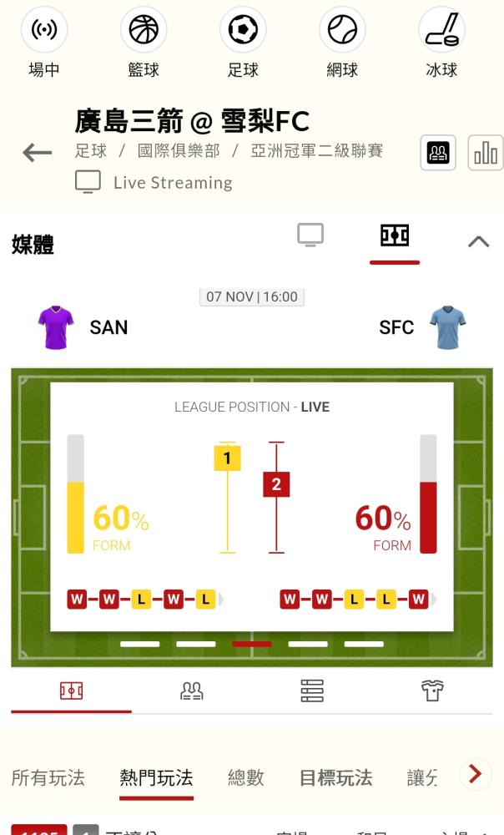The image size is (504, 835).
Task: Select the soccer (足球) sport icon
Action: (x=243, y=30)
